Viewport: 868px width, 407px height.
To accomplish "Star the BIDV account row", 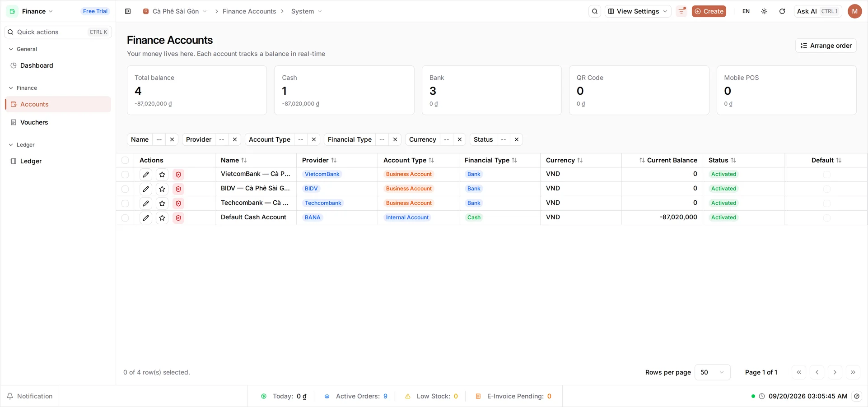I will point(162,189).
